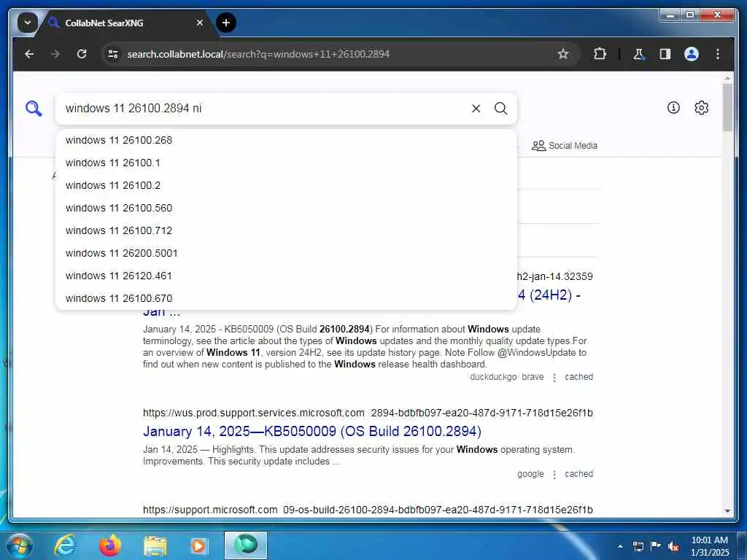This screenshot has height=560, width=747.
Task: Choose suggestion windows 11 26100.712
Action: pos(286,230)
